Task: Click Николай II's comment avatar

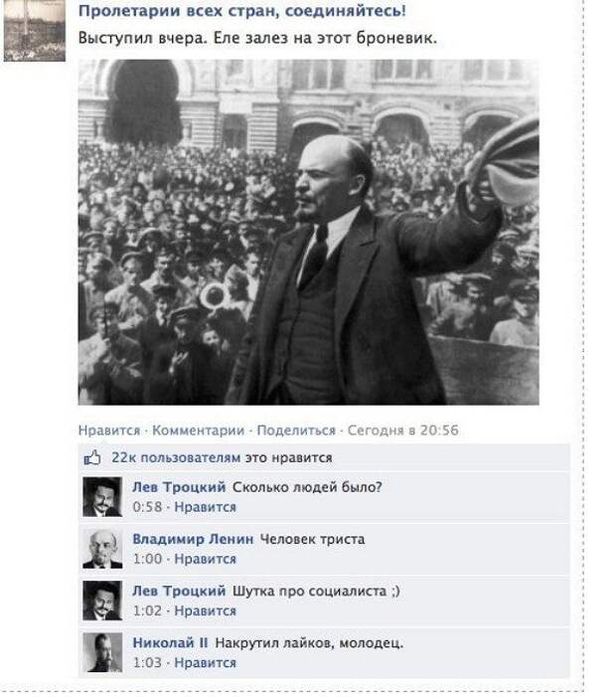Action: pyautogui.click(x=102, y=652)
